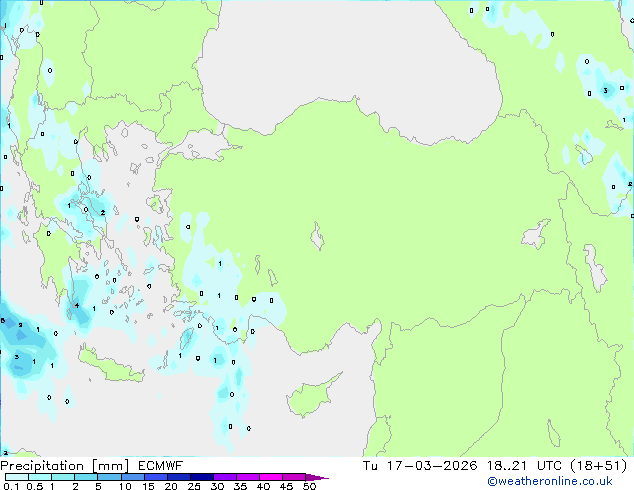This screenshot has width=634, height=490.
Task: Click the Black Sea area on map
Action: coord(350,60)
